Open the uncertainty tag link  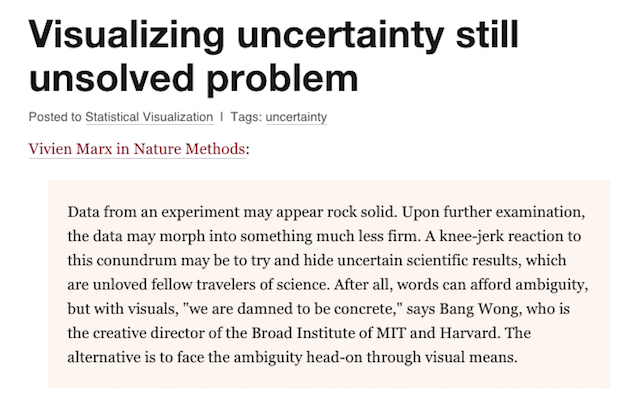tap(296, 117)
